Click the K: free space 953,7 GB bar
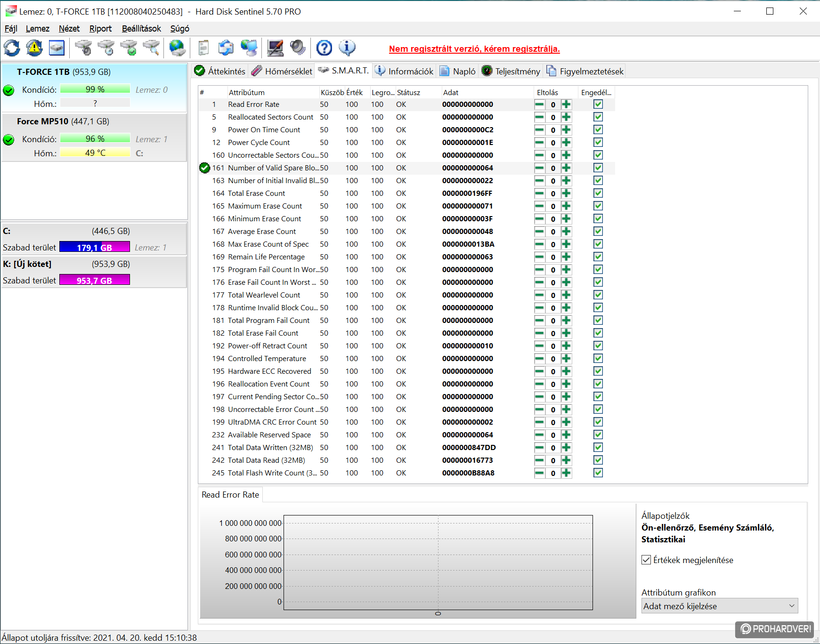This screenshot has width=820, height=644. [x=95, y=280]
